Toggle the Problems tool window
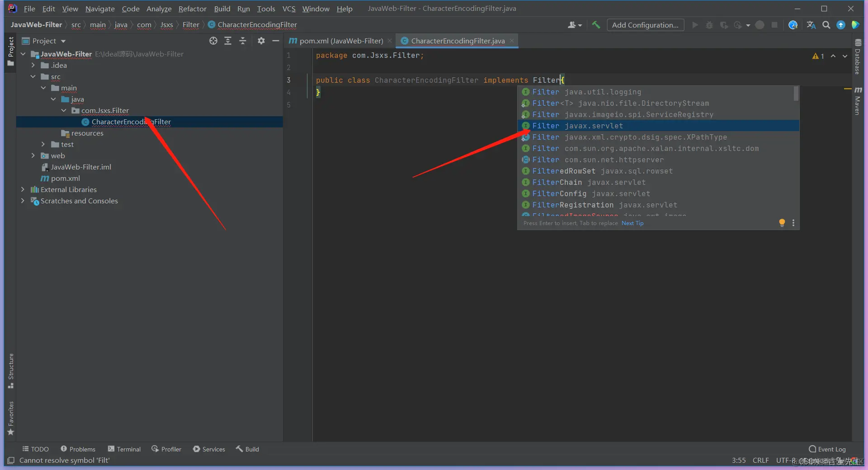The image size is (868, 470). (x=78, y=449)
